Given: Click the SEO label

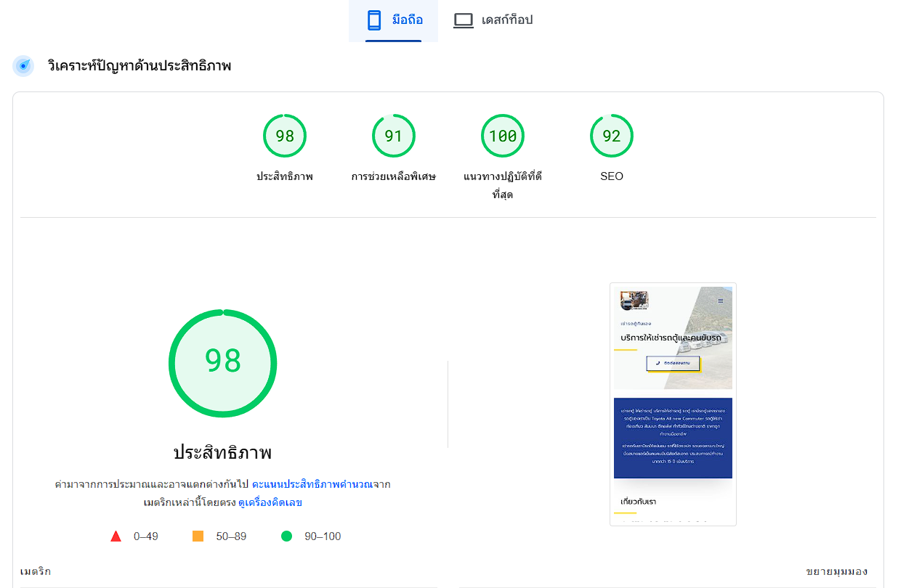Looking at the screenshot, I should pyautogui.click(x=612, y=176).
